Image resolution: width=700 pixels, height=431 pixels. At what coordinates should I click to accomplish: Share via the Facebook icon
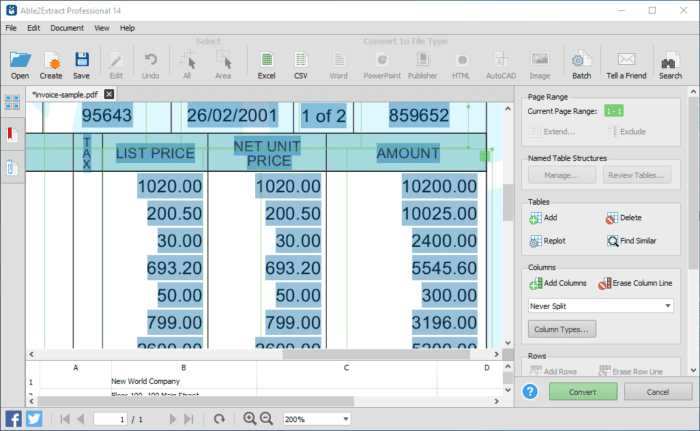pos(13,419)
